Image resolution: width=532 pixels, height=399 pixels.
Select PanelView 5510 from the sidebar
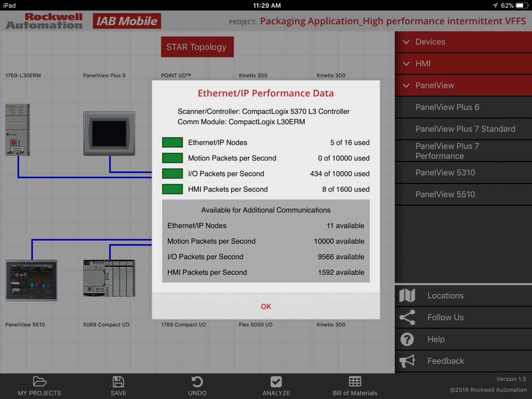[462, 194]
